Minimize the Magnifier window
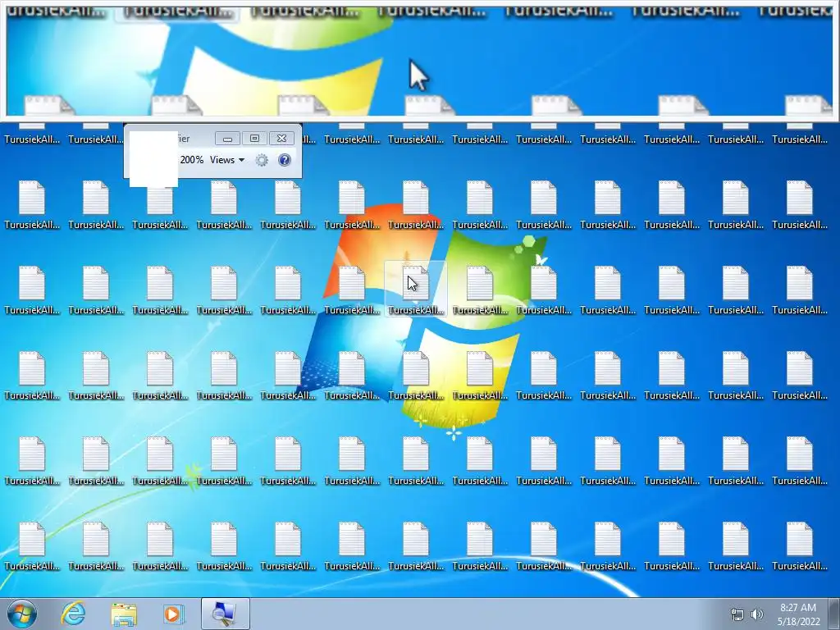Viewport: 840px width, 630px height. [227, 139]
